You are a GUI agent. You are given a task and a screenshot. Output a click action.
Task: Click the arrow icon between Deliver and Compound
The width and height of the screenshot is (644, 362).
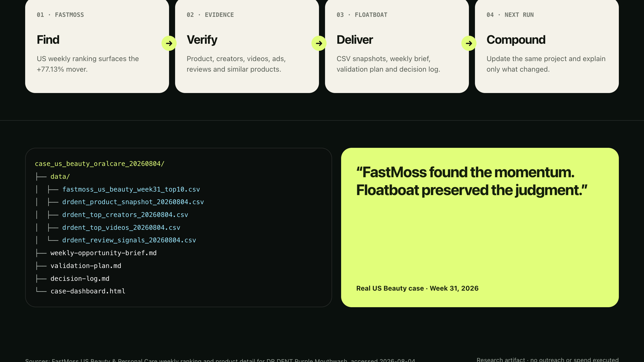tap(469, 43)
